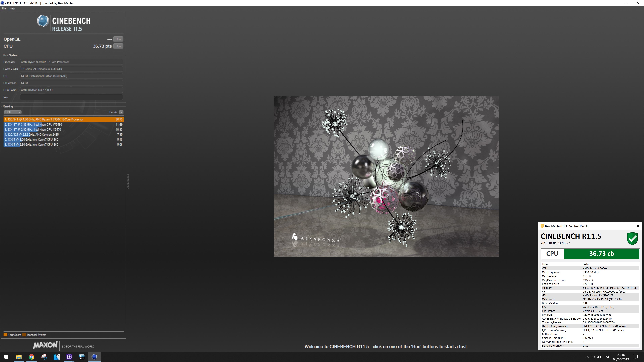644x362 pixels.
Task: Click the Cinebench window title icon
Action: click(3, 3)
